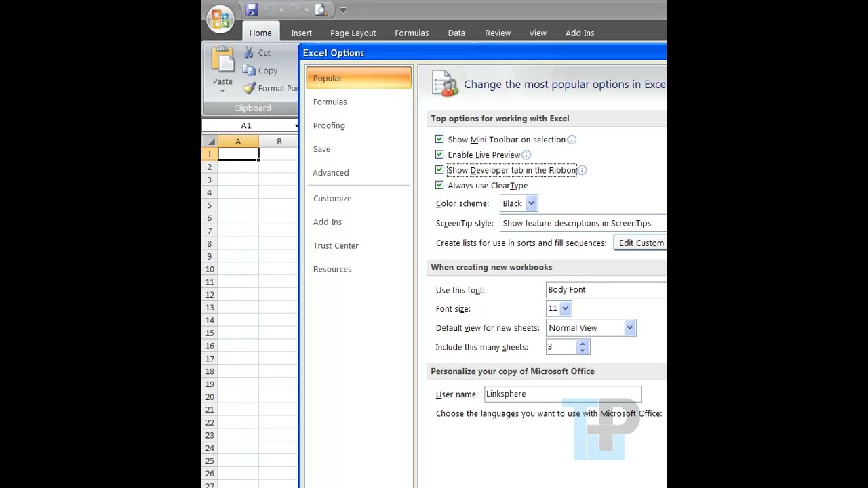
Task: Decrease the Include this many sheets spinner
Action: coord(583,350)
